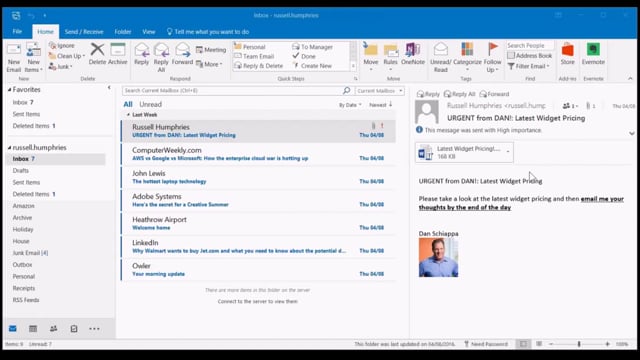Image resolution: width=640 pixels, height=360 pixels.
Task: Archive the selected email
Action: coord(118,53)
